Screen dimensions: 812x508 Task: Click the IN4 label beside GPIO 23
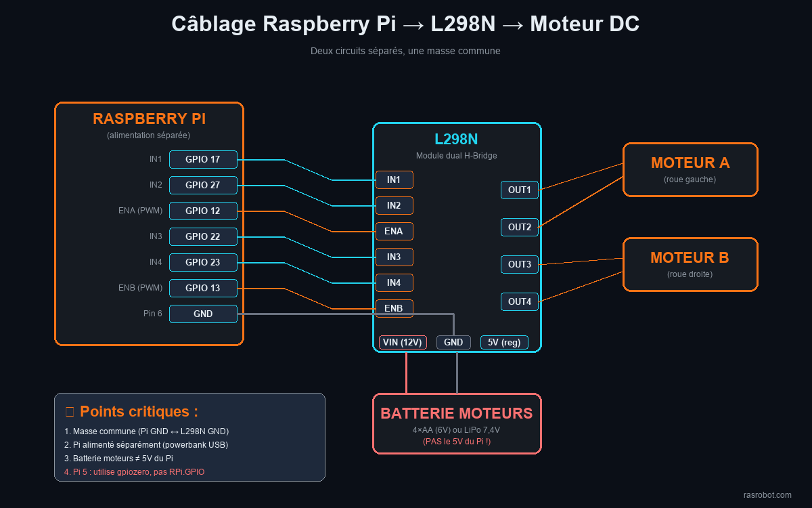pyautogui.click(x=156, y=262)
